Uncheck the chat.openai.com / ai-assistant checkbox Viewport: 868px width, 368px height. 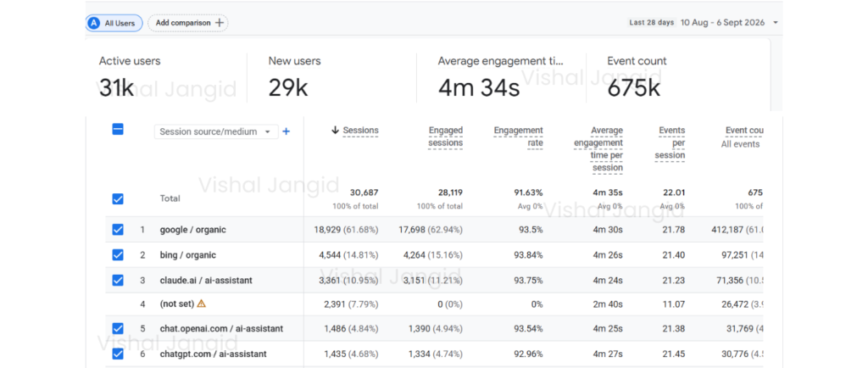click(x=118, y=329)
